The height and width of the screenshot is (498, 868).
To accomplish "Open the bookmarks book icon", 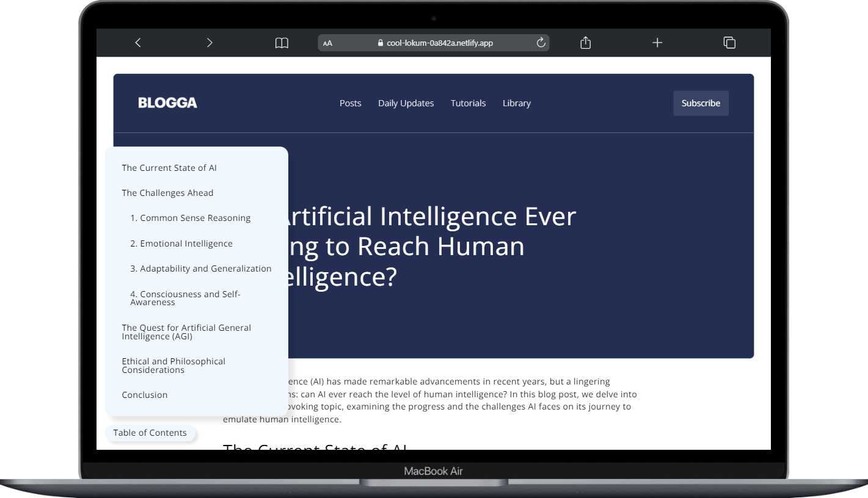I will 281,43.
